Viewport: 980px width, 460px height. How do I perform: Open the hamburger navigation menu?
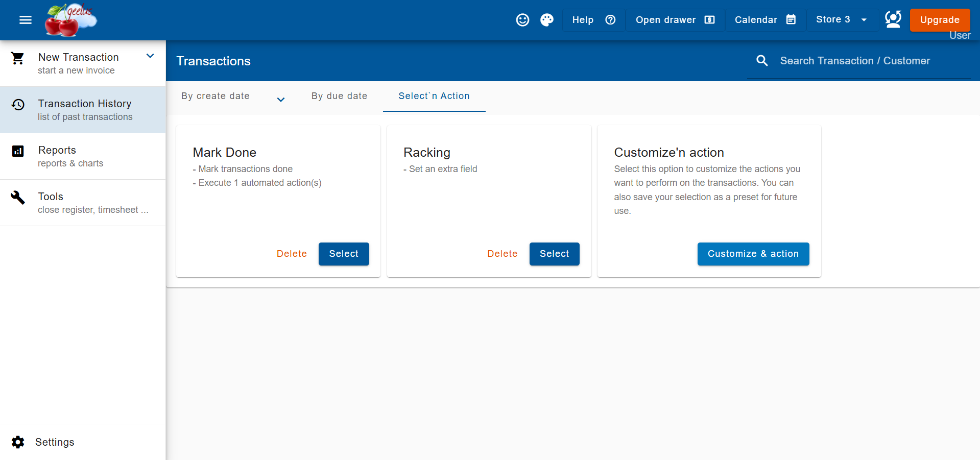point(25,20)
